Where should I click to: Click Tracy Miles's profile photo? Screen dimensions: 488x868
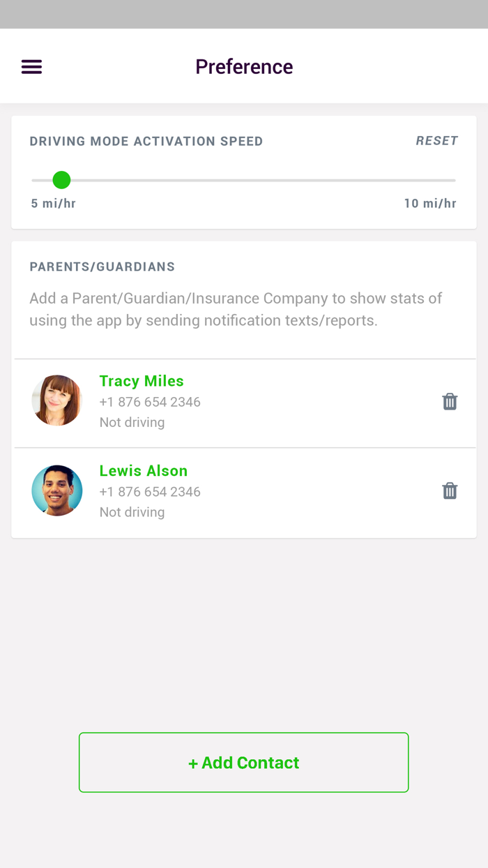point(56,401)
